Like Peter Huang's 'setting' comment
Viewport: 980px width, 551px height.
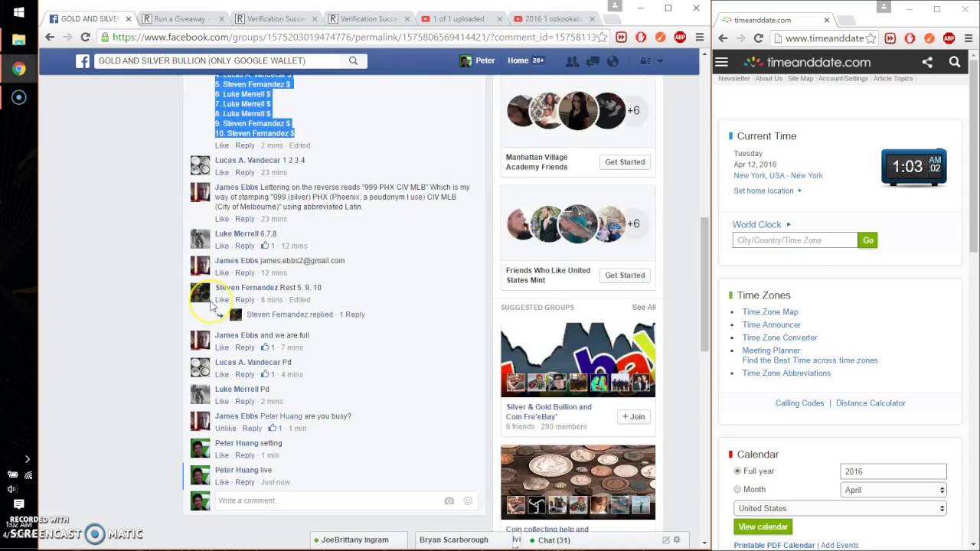click(x=222, y=455)
